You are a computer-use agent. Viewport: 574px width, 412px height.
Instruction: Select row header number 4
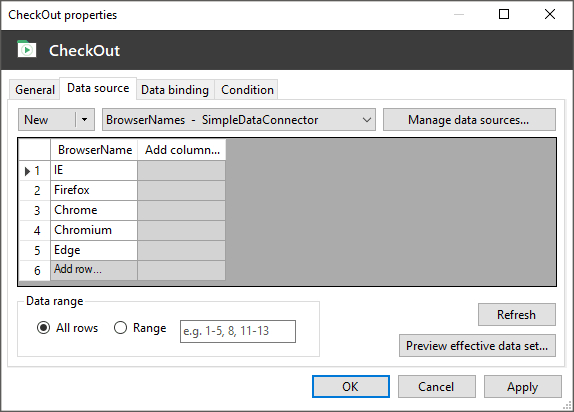click(34, 230)
